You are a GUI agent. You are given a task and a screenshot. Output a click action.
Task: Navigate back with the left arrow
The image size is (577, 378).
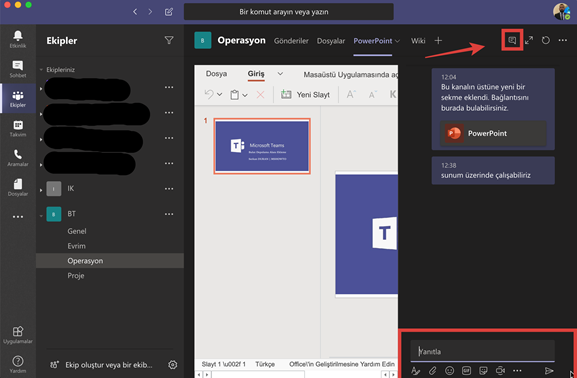(135, 12)
